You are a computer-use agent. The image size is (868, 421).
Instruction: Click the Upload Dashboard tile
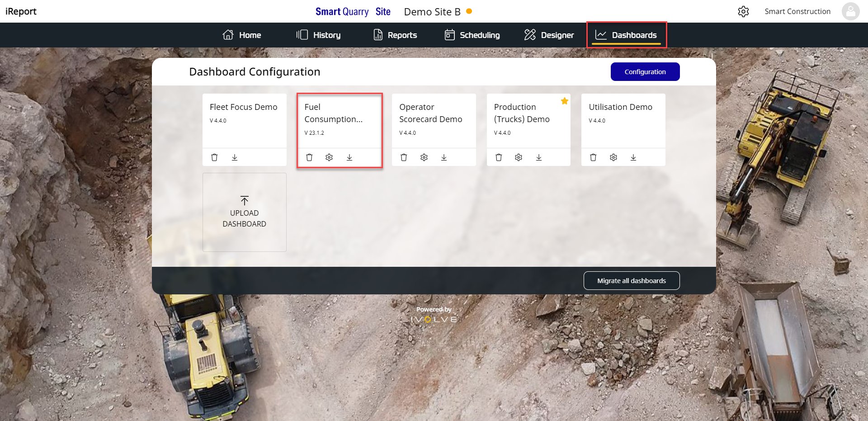click(245, 212)
